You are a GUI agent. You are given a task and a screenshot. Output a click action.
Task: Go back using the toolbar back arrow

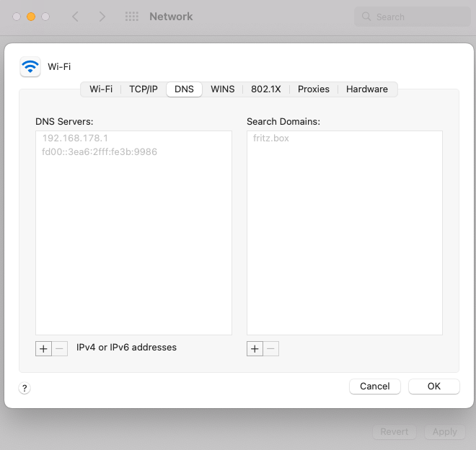[x=75, y=17]
